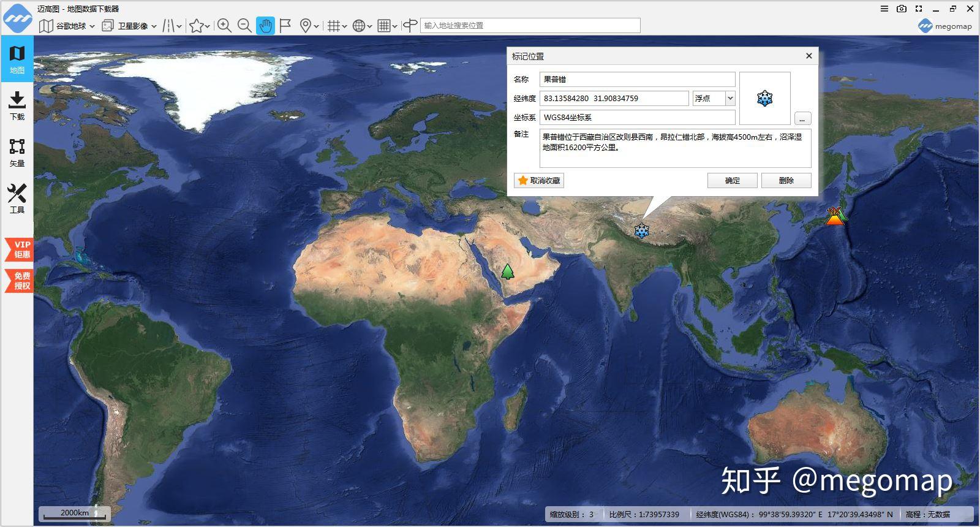Click the 坐标系 WGS84坐标系 field
The image size is (980, 527).
pyautogui.click(x=637, y=117)
